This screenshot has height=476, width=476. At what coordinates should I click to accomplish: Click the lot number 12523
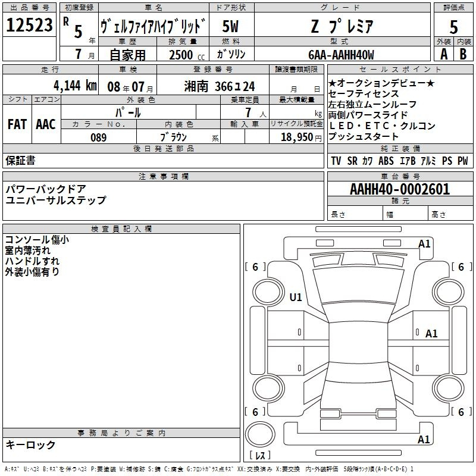[29, 25]
